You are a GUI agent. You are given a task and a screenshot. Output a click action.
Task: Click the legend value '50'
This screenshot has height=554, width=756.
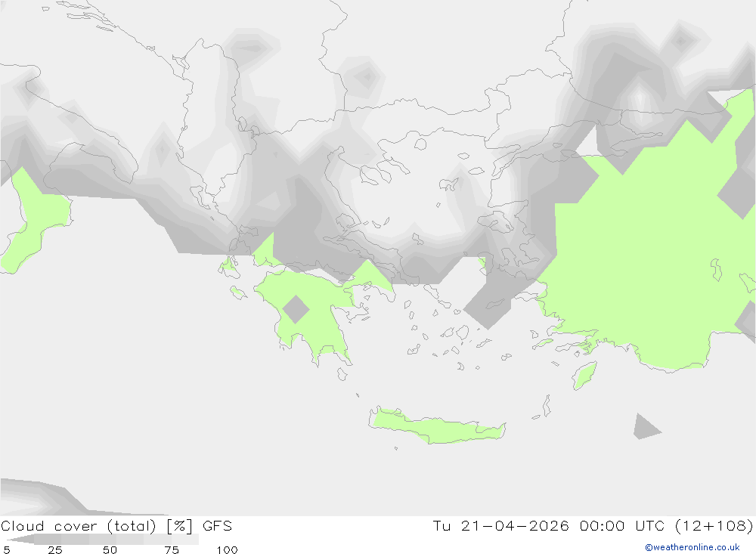(x=110, y=549)
